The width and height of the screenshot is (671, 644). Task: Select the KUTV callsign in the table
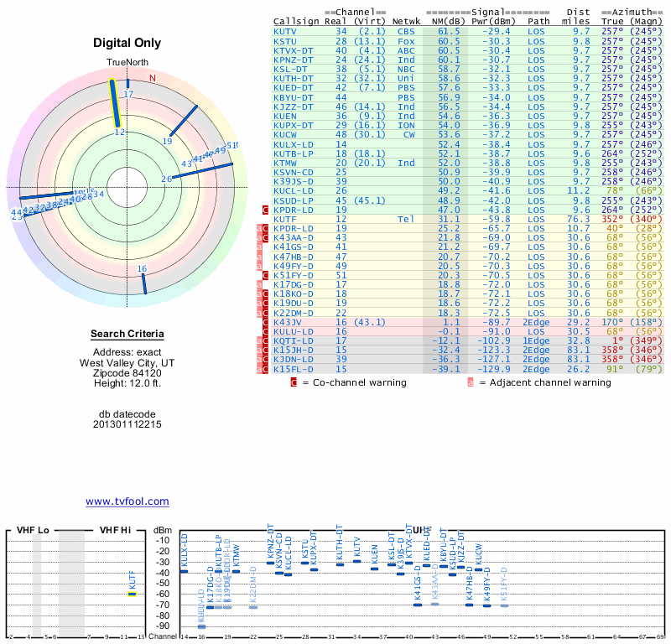(x=285, y=32)
